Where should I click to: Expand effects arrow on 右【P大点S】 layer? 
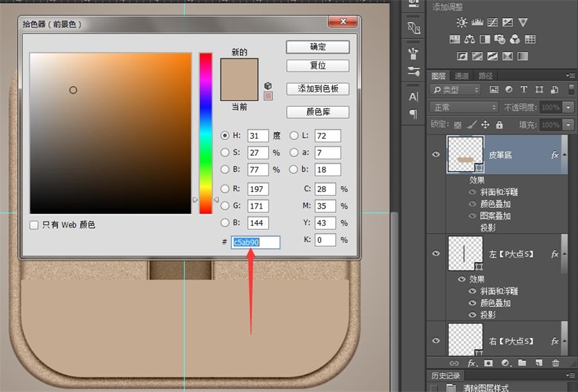click(x=564, y=341)
